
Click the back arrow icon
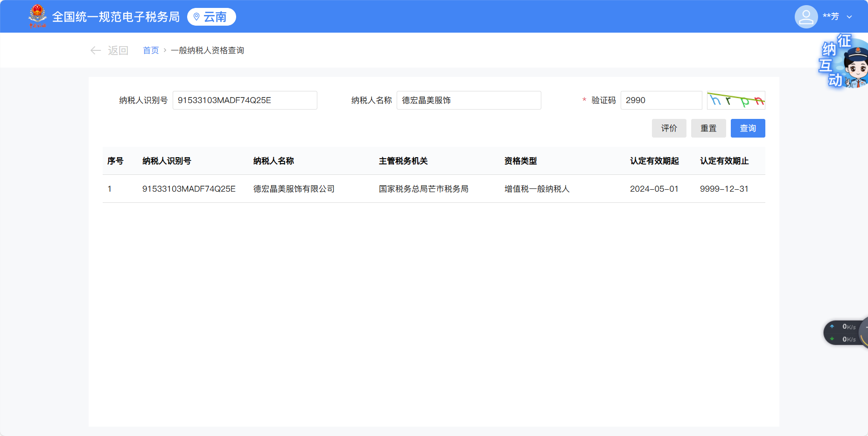(96, 50)
